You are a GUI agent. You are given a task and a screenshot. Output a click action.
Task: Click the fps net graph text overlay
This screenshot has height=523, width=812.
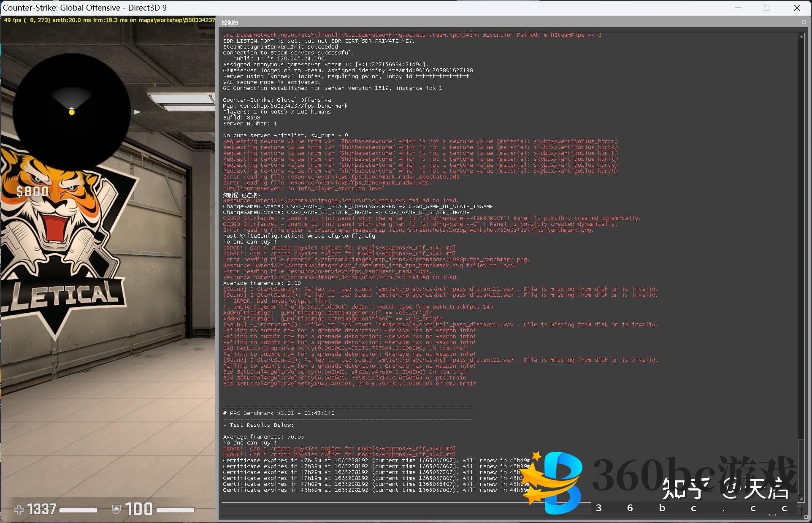coord(109,20)
